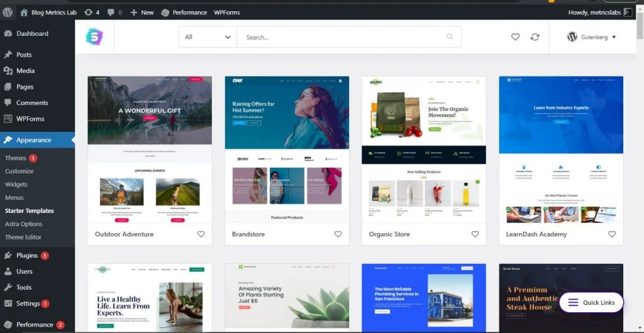Open the Menus submenu item
The height and width of the screenshot is (333, 644).
tap(14, 197)
